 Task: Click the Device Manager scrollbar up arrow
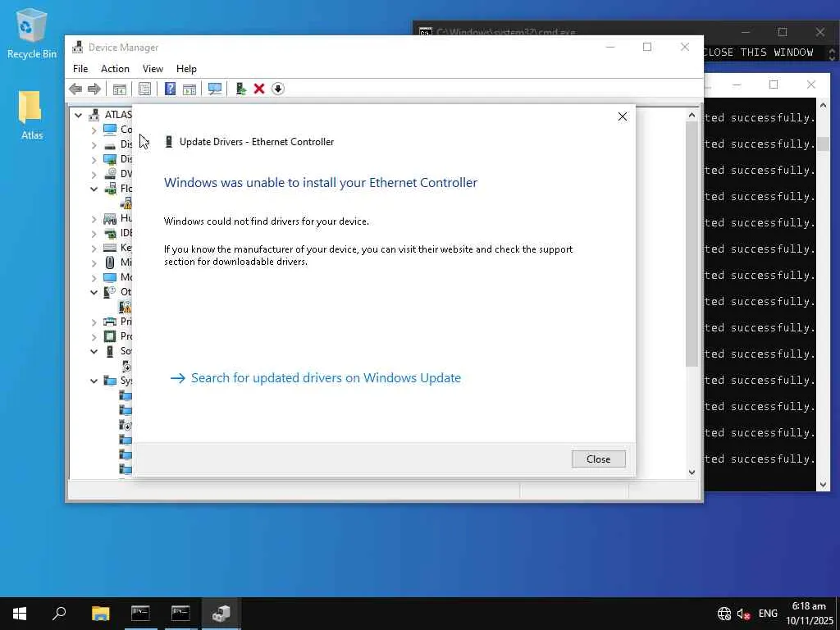point(692,115)
